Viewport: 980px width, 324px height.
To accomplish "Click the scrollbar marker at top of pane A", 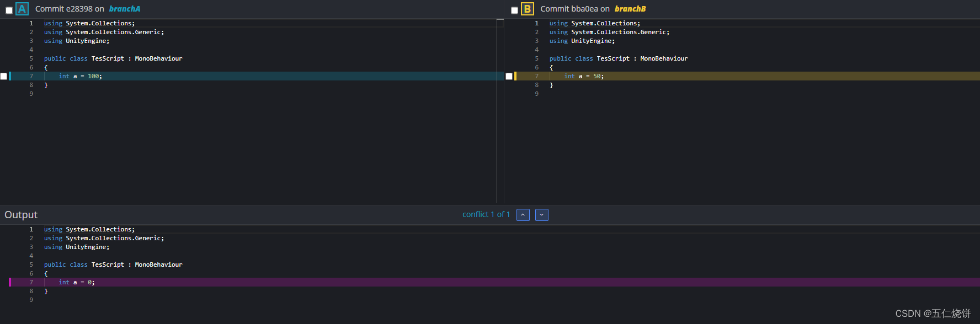I will (500, 20).
